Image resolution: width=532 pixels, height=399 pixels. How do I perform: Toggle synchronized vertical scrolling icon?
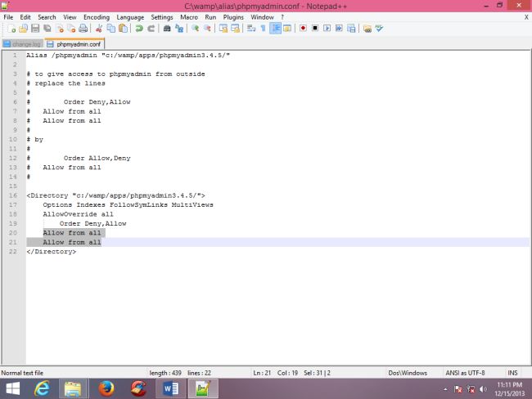[x=223, y=29]
